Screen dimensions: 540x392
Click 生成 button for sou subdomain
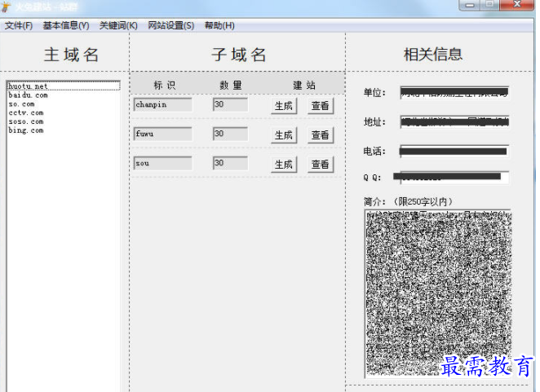coord(284,164)
